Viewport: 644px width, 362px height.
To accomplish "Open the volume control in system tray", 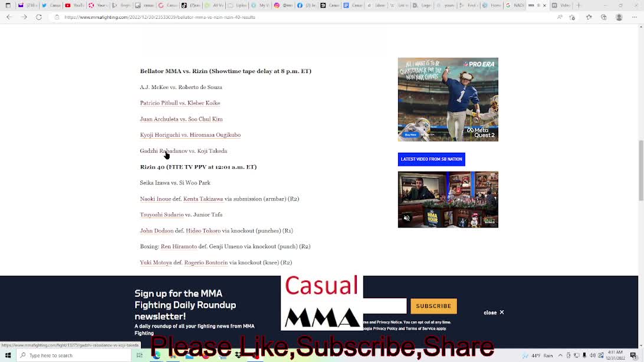I will click(x=592, y=356).
